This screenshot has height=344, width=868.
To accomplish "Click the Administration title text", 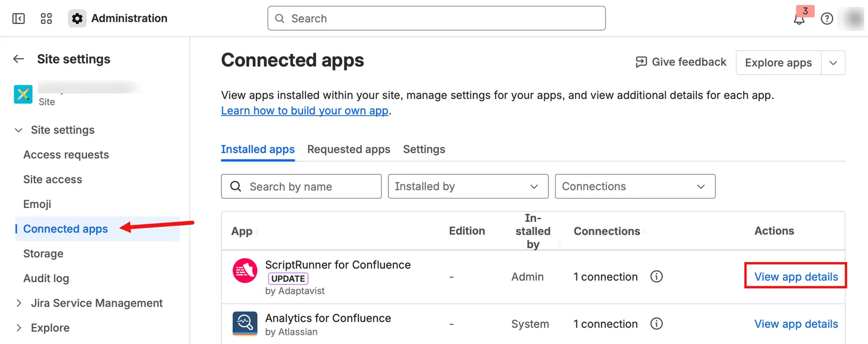I will (129, 18).
